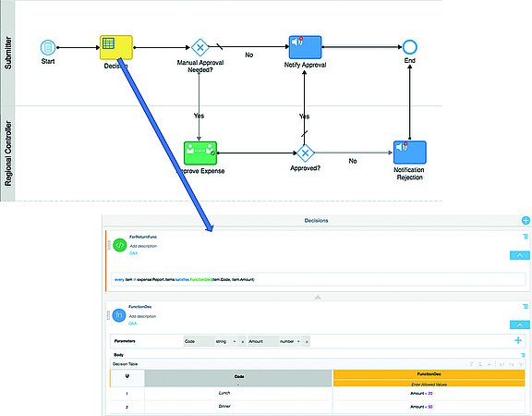Add a new decision with plus icon
Viewport: 532px width, 416px height.
pos(526,220)
